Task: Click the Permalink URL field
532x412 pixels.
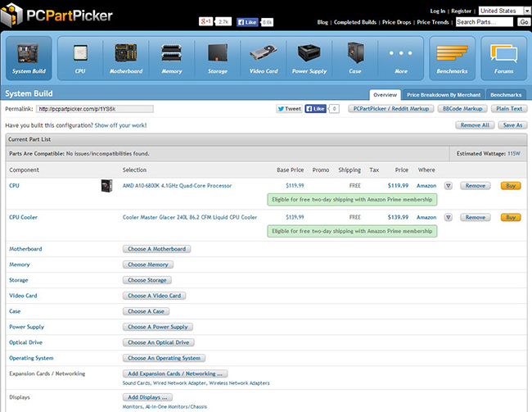Action: (95, 109)
